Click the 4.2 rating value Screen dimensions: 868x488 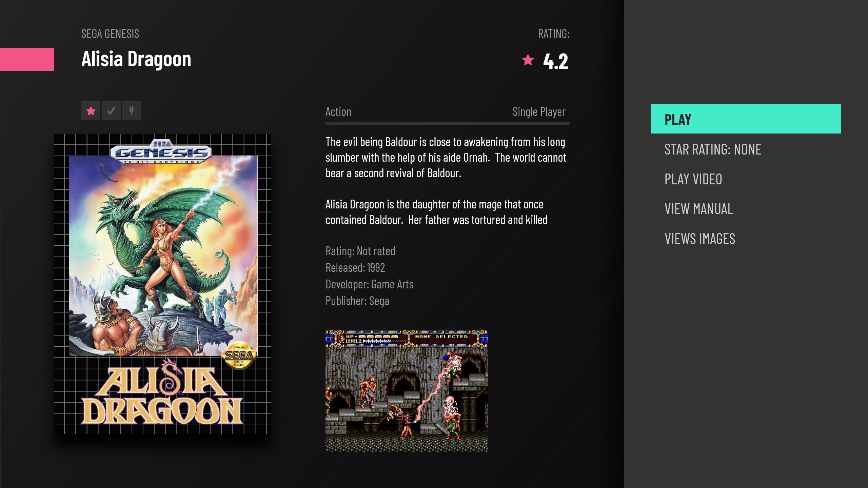tap(555, 61)
